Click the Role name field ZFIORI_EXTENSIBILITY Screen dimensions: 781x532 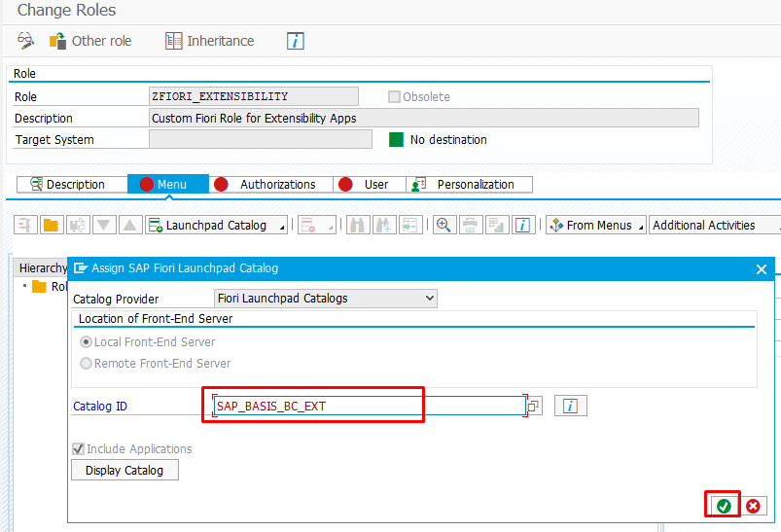[x=254, y=96]
